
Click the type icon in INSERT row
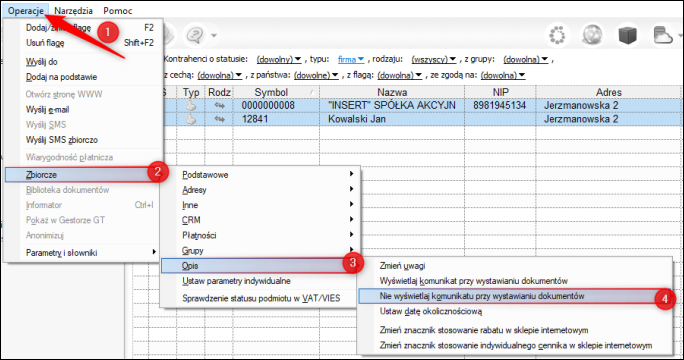tap(191, 106)
